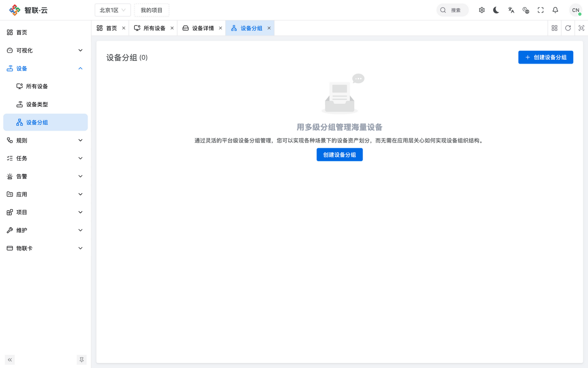Screen dimensions: 588x368
Task: Open the 北京1区 region dropdown
Action: tap(113, 10)
